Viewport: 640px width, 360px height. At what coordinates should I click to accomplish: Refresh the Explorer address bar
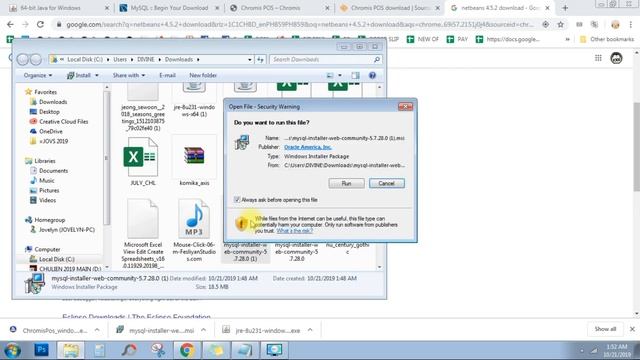click(260, 60)
